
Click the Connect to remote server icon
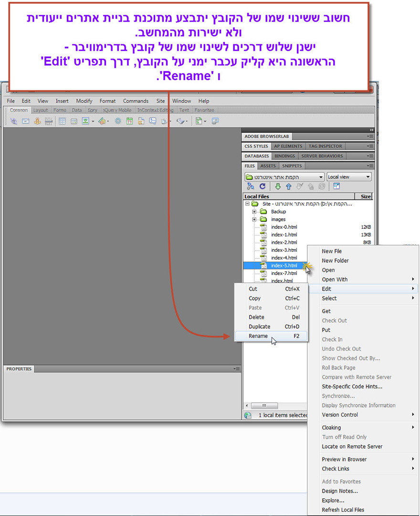coord(251,187)
